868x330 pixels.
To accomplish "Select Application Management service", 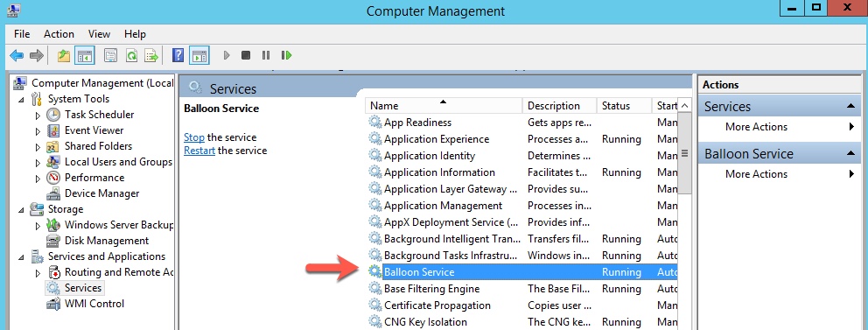I will coord(522,206).
